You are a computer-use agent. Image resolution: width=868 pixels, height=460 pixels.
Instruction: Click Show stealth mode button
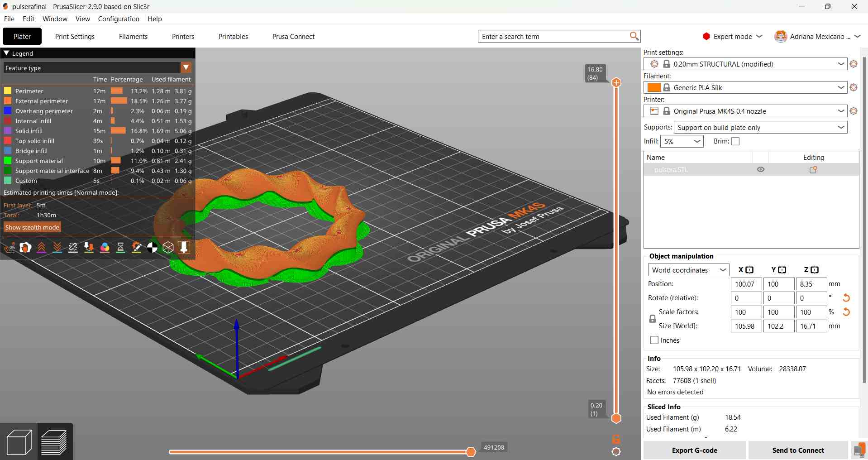pos(32,227)
